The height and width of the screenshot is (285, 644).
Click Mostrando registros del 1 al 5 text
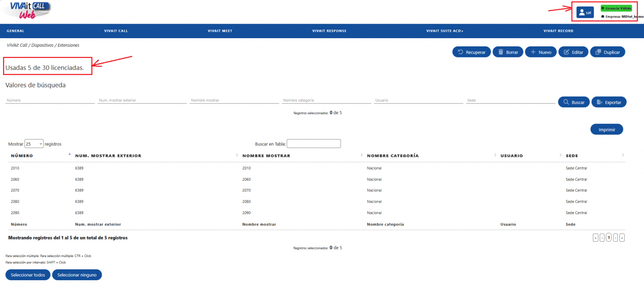[68, 237]
